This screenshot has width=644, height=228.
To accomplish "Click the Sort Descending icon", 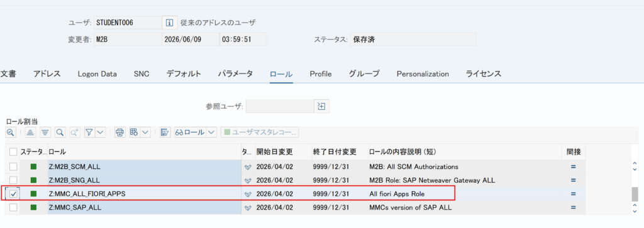I will coord(45,132).
